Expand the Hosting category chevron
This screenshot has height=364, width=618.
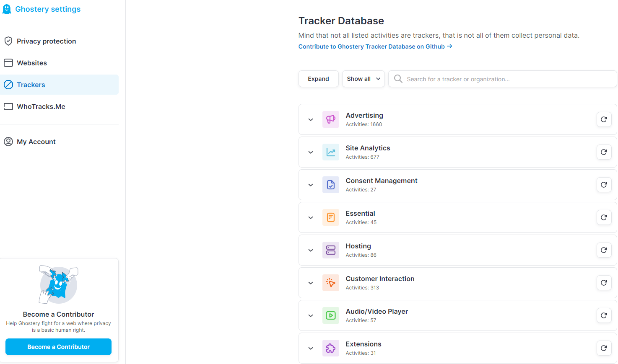coord(311,250)
